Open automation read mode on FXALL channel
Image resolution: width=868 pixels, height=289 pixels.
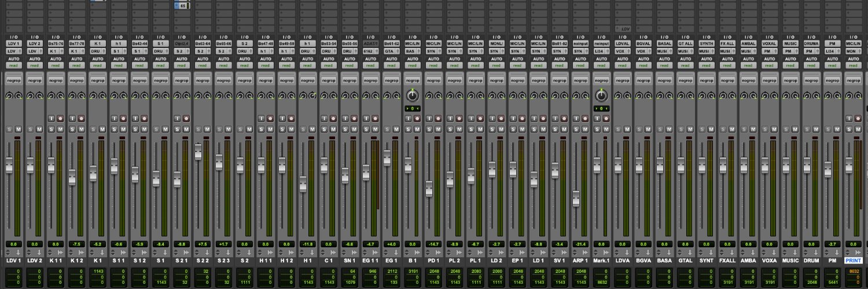tap(727, 65)
